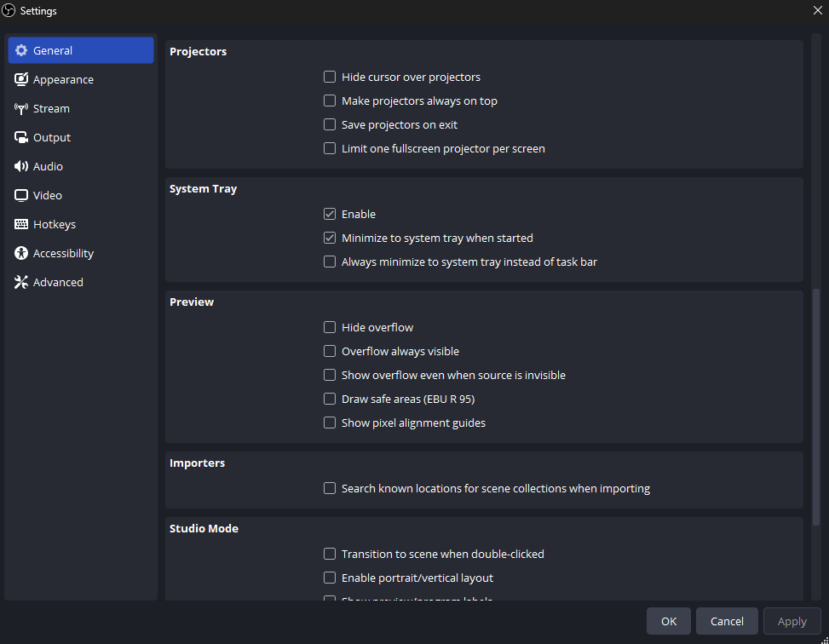Screen dimensions: 829x644
Task: Click the Cancel button
Action: (x=727, y=621)
